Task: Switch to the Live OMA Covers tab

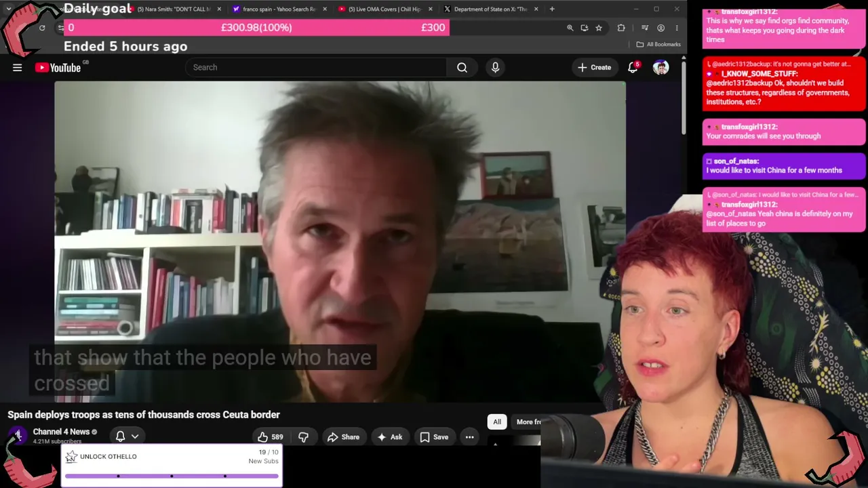Action: coord(385,9)
